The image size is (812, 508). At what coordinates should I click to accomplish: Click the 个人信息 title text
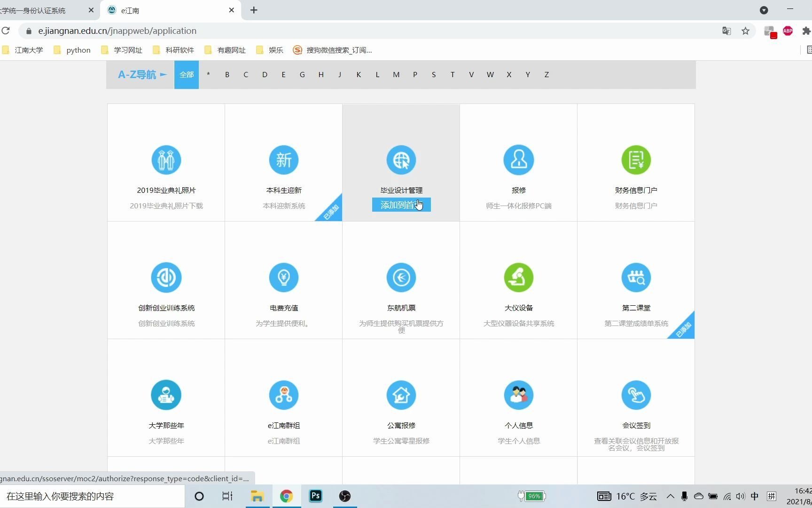point(519,426)
